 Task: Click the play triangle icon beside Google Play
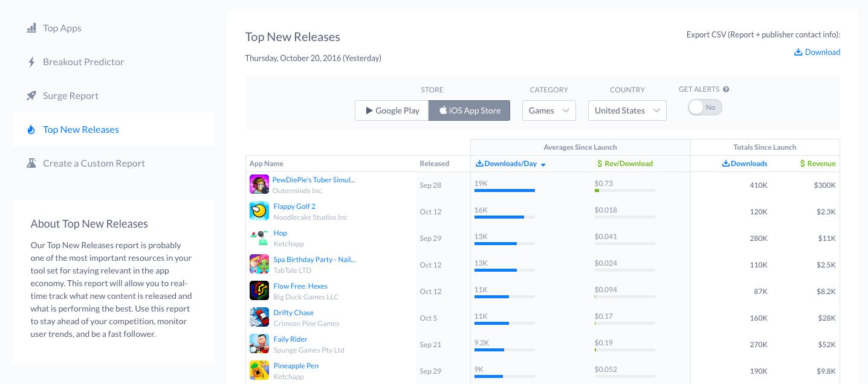369,110
